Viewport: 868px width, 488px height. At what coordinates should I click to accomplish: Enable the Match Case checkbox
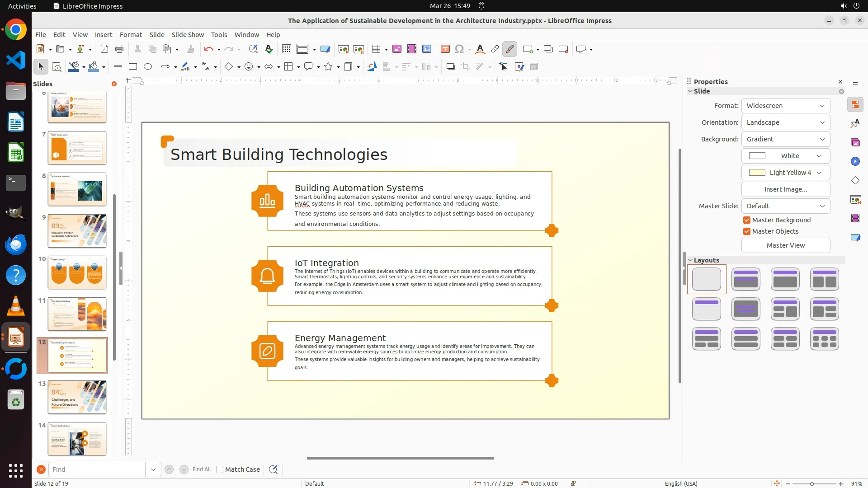(x=220, y=469)
